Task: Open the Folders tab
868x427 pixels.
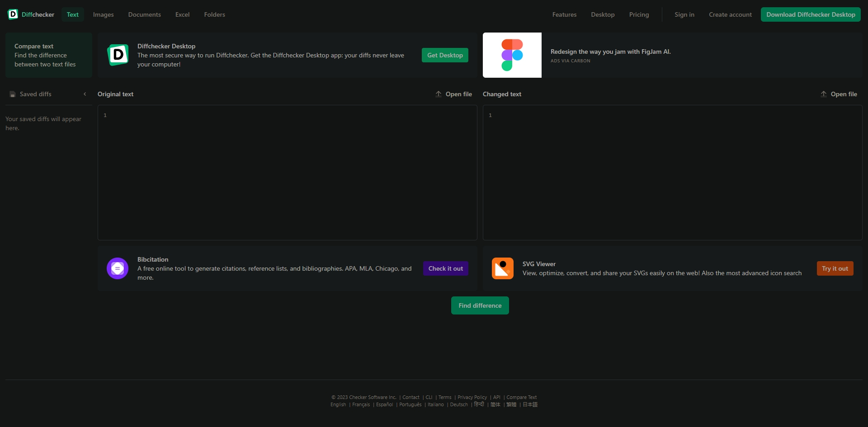Action: click(215, 14)
